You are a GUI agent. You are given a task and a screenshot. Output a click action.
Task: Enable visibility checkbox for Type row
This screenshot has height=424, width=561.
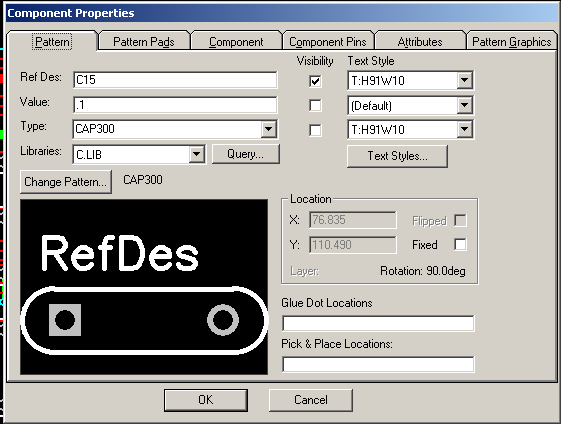click(315, 130)
